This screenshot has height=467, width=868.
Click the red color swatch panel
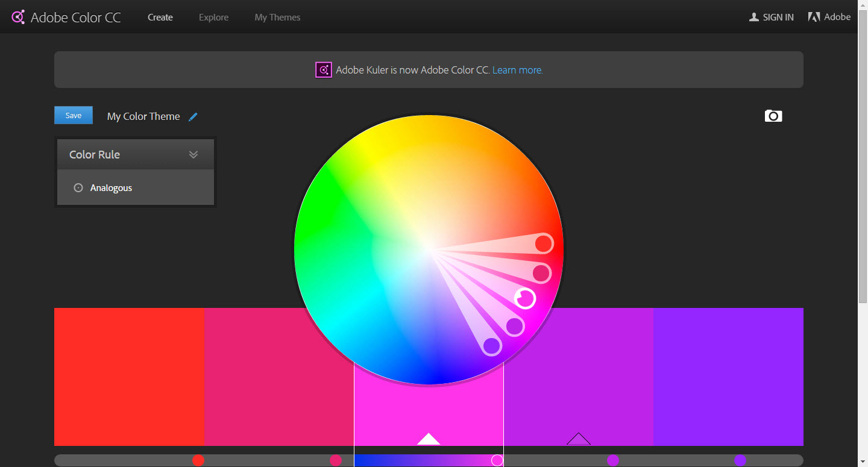point(129,377)
